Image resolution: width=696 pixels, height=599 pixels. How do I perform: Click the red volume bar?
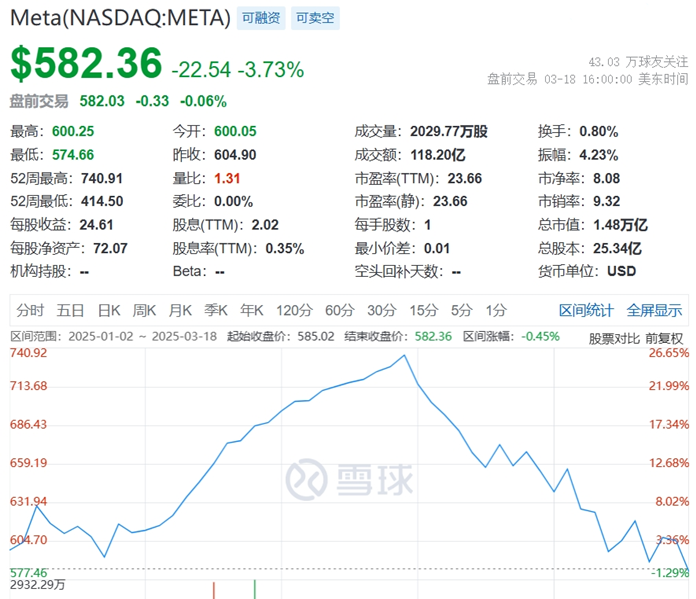tap(214, 591)
